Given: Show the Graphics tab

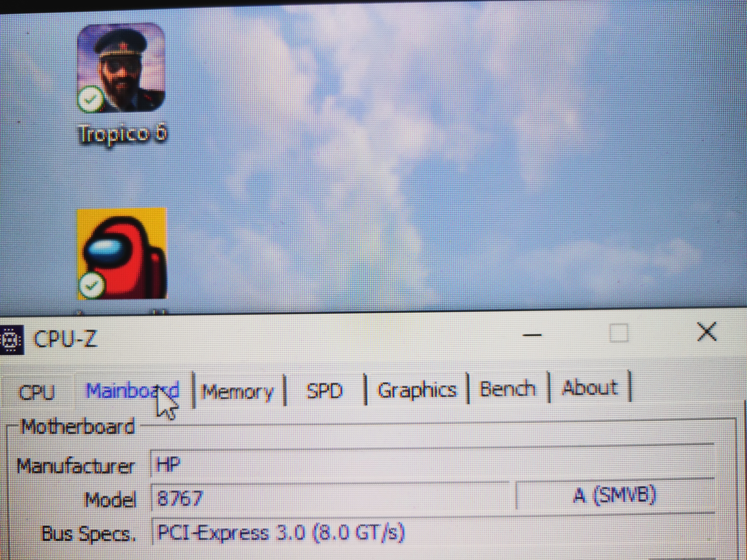Looking at the screenshot, I should click(417, 390).
